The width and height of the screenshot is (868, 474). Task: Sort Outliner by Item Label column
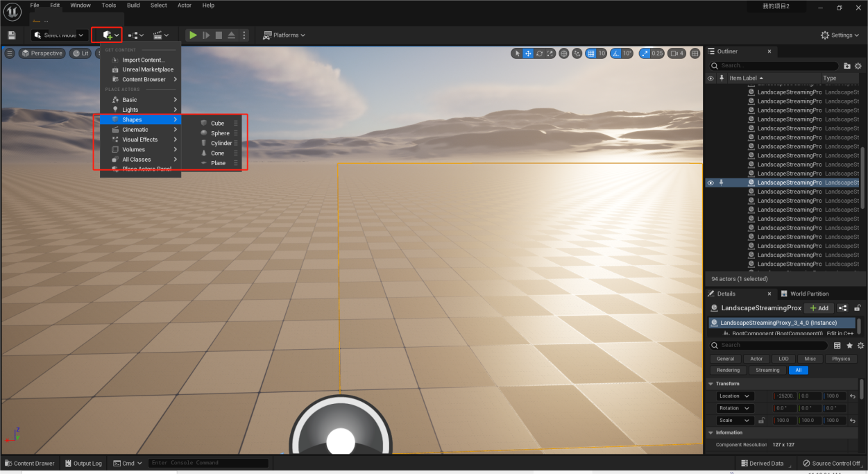point(774,78)
